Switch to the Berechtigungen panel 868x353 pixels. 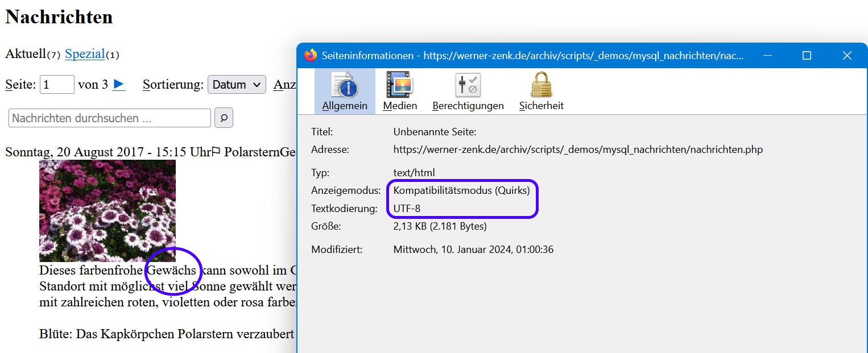tap(468, 92)
